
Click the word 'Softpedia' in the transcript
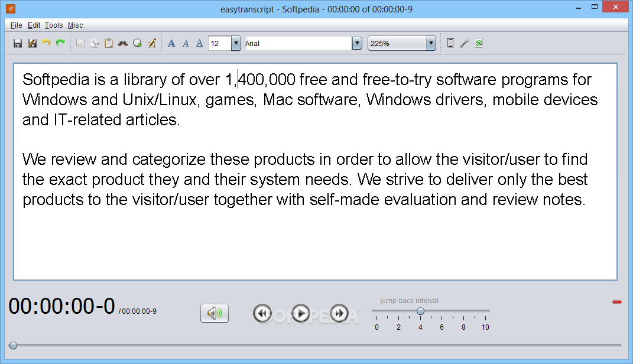click(x=56, y=80)
